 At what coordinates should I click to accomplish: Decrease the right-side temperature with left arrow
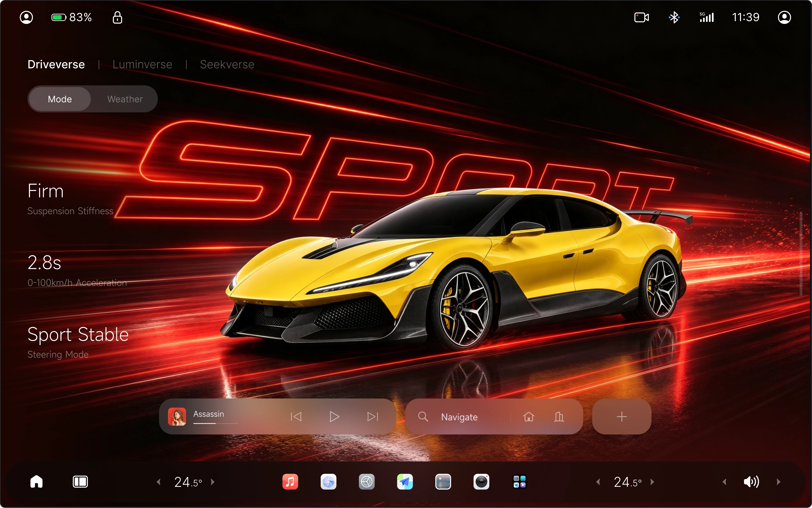[598, 482]
